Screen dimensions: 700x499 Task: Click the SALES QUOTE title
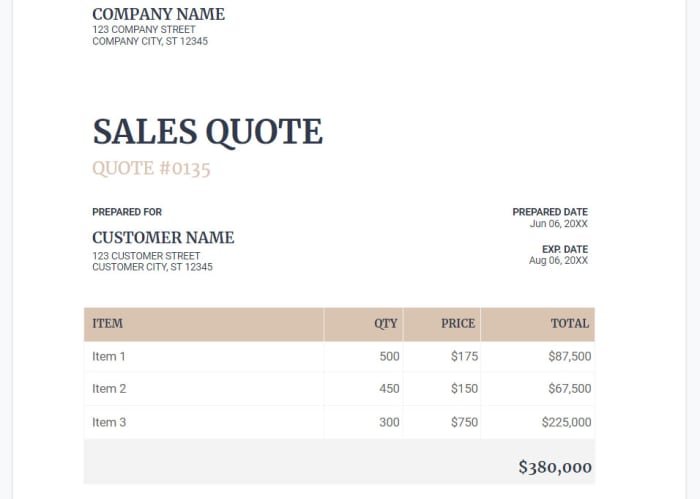[207, 132]
